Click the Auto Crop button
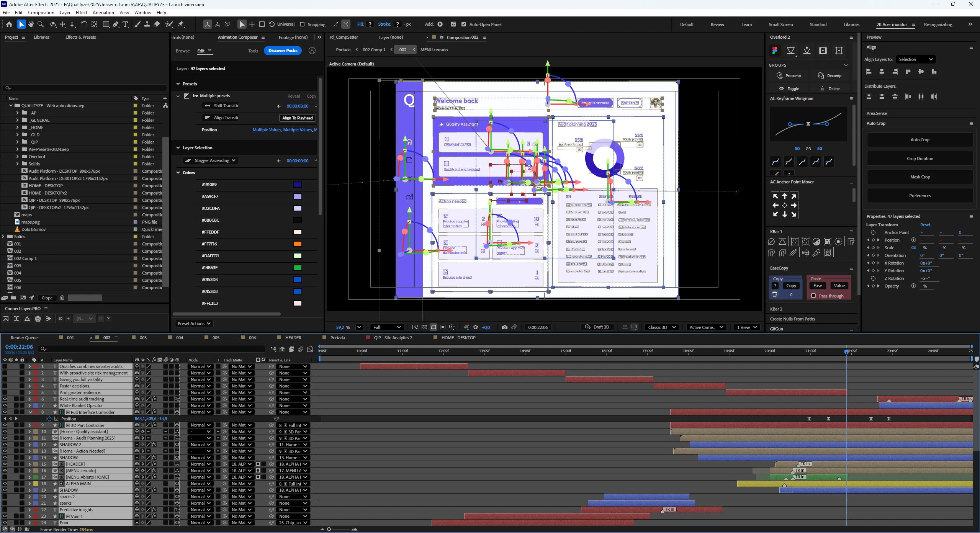The width and height of the screenshot is (980, 533). pos(919,140)
